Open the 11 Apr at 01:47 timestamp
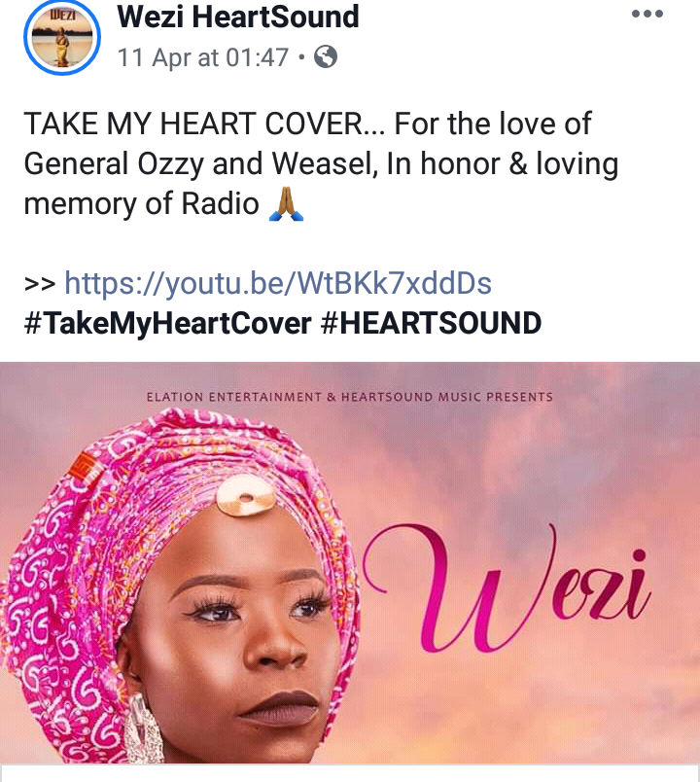This screenshot has height=782, width=700. (x=203, y=57)
